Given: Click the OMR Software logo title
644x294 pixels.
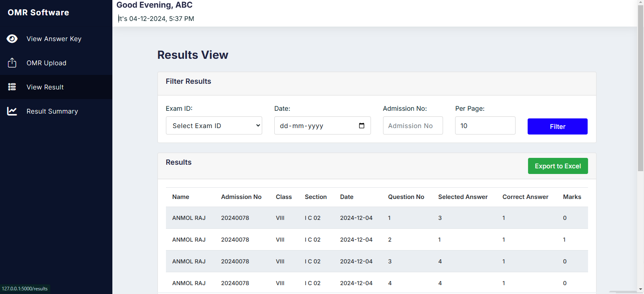Looking at the screenshot, I should click(x=38, y=12).
